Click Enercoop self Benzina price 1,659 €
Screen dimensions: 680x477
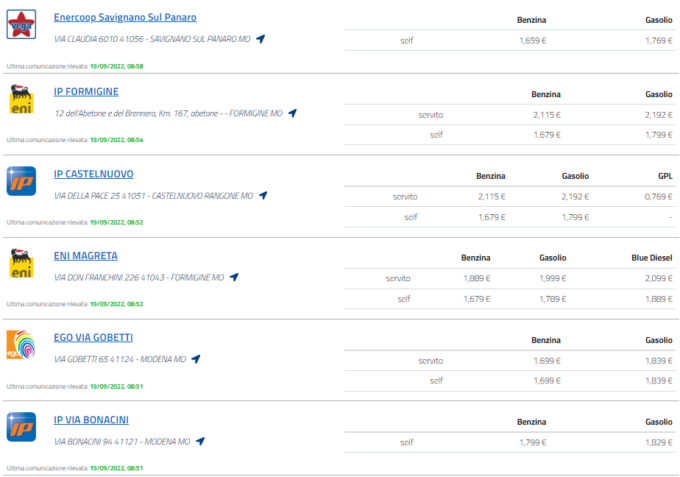[x=533, y=41]
